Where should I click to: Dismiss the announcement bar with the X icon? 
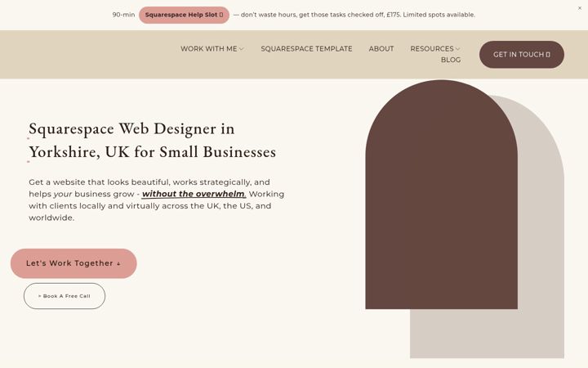tap(579, 8)
